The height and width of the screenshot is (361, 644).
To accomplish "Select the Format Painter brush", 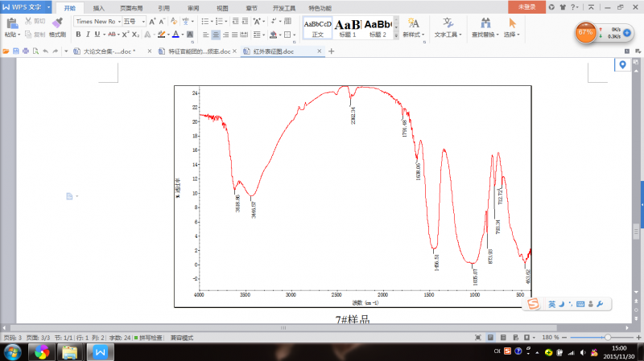I will [x=57, y=23].
